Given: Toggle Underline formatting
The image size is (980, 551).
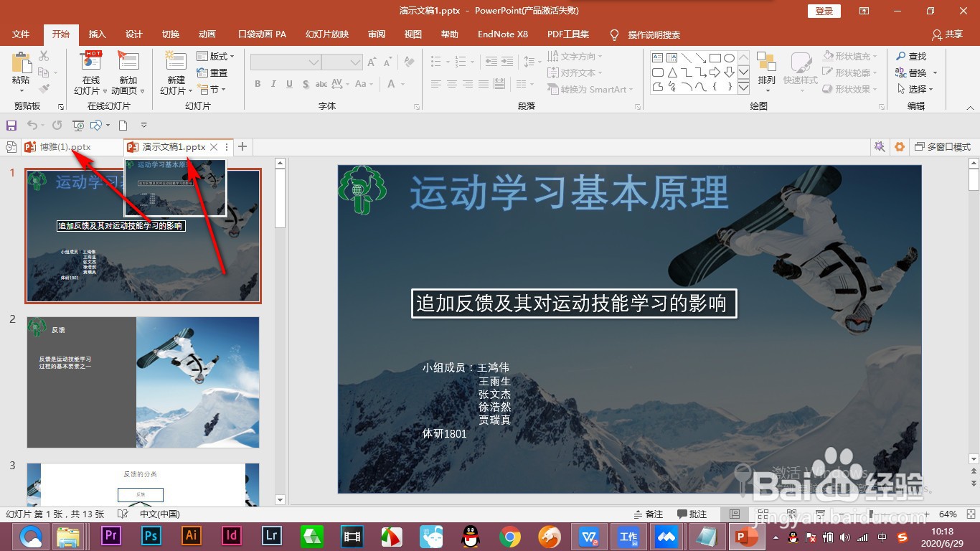Looking at the screenshot, I should [x=289, y=84].
